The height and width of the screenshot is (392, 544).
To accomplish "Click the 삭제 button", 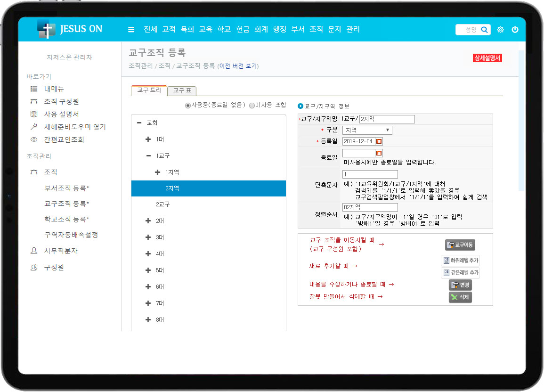I will tap(460, 297).
